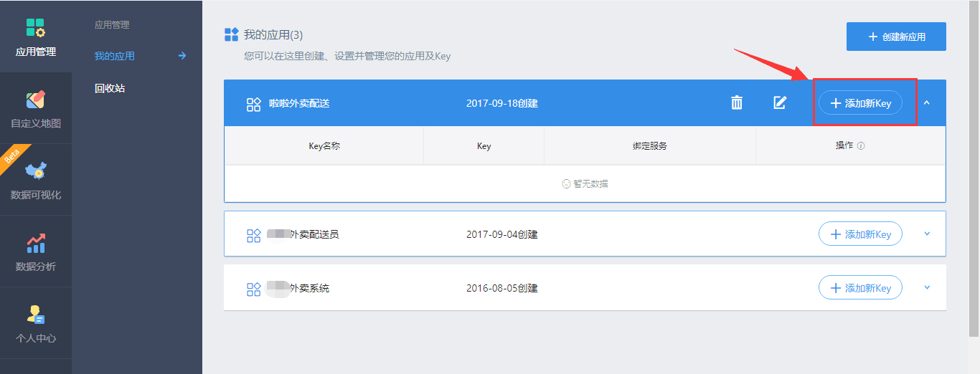Viewport: 980px width, 374px height.
Task: Click info icon beside 操作 column
Action: point(861,145)
